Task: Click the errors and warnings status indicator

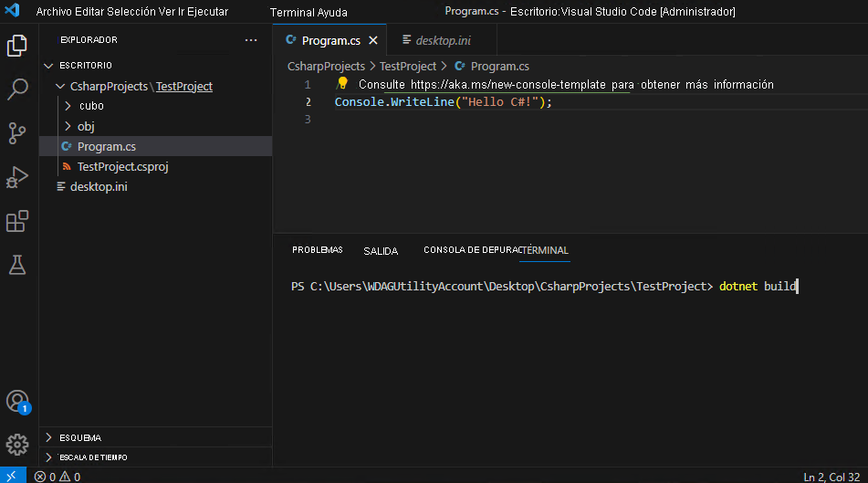Action: 57,477
